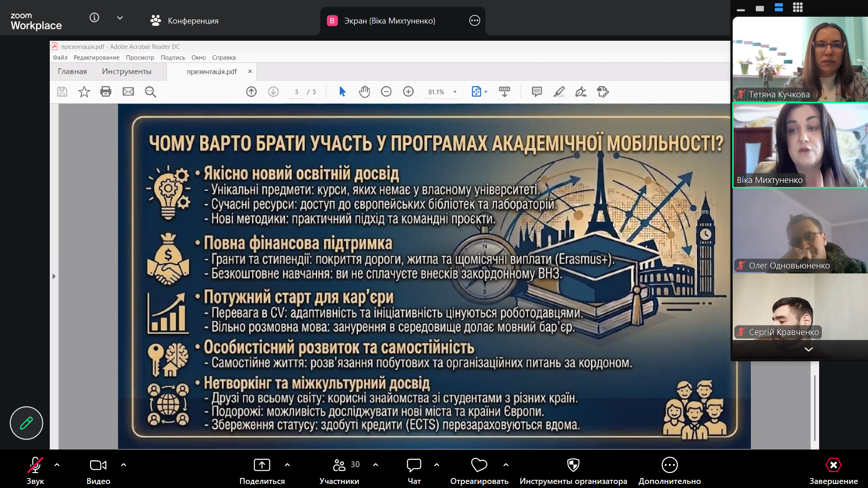The width and height of the screenshot is (868, 488).
Task: Open Дополнительно more options icon
Action: click(669, 465)
